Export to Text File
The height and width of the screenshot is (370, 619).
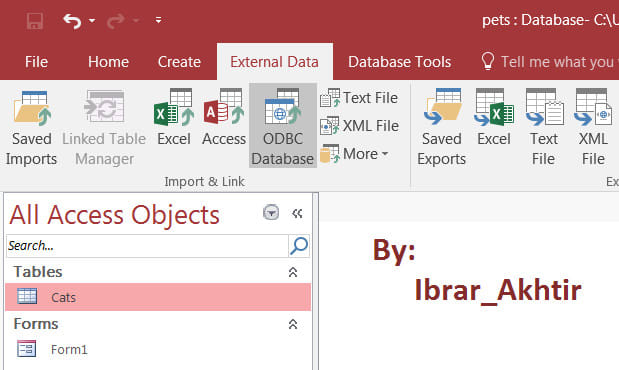544,127
